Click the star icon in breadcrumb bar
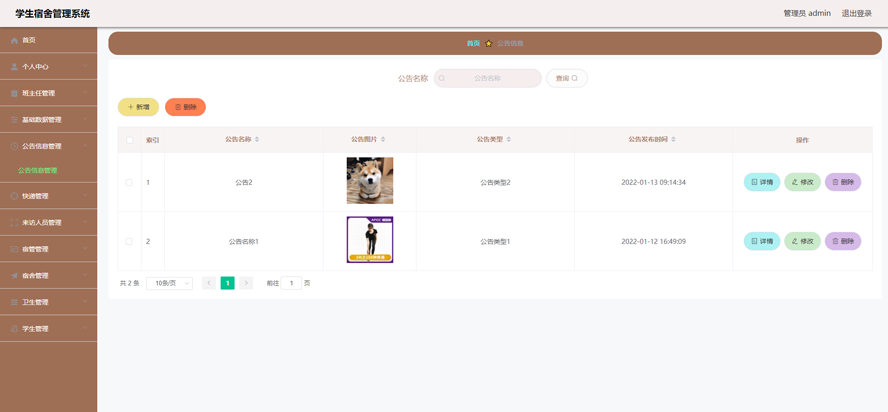This screenshot has height=412, width=888. [x=489, y=44]
